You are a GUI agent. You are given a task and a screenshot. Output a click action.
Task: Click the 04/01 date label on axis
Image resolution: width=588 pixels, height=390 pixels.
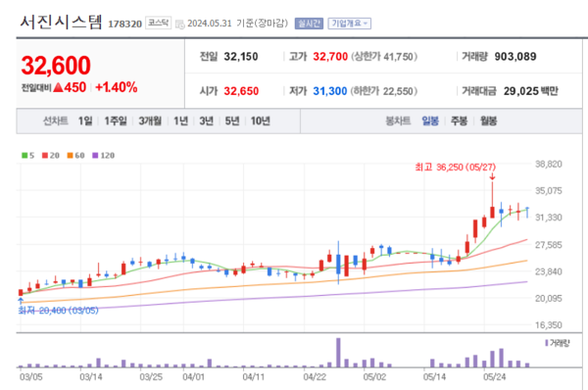coord(193,376)
